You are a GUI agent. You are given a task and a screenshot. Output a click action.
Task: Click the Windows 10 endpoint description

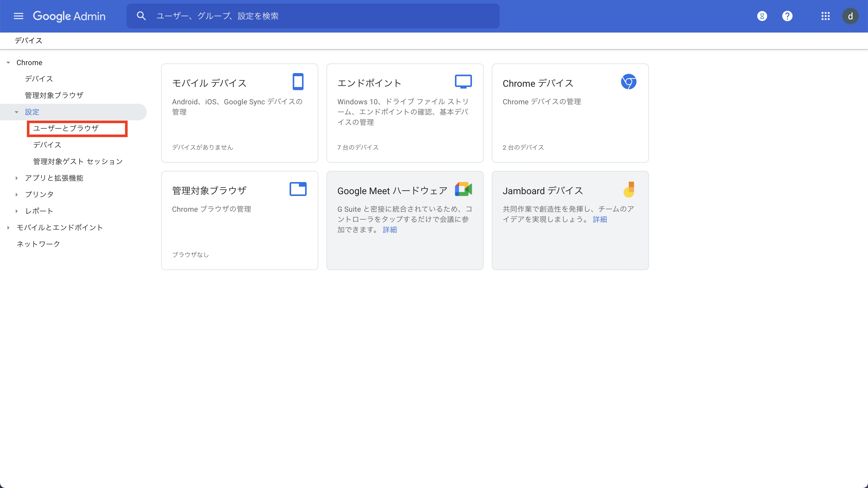(403, 112)
